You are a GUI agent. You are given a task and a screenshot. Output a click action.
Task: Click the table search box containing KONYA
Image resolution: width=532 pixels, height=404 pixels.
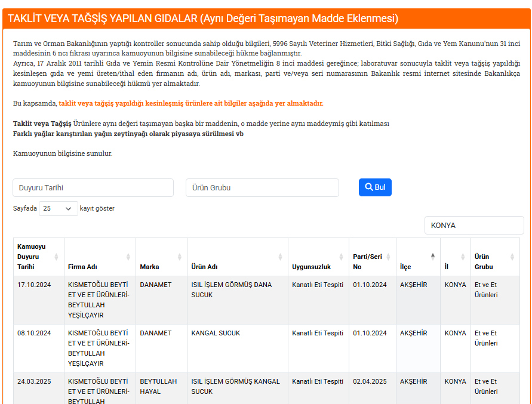click(474, 225)
